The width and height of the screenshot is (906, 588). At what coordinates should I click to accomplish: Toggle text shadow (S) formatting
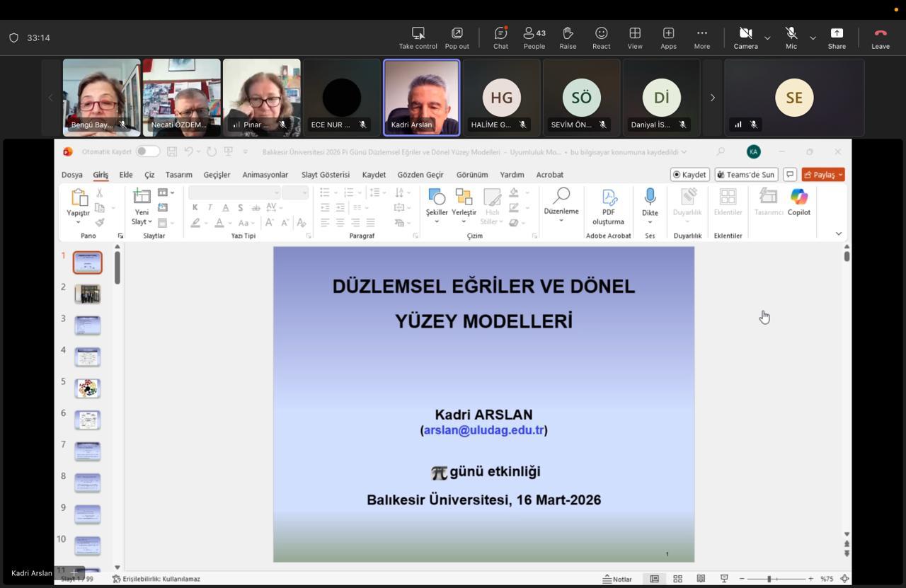(241, 207)
